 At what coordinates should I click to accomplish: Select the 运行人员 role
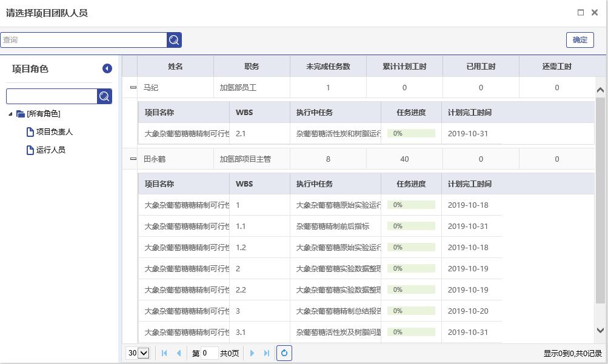[x=50, y=150]
